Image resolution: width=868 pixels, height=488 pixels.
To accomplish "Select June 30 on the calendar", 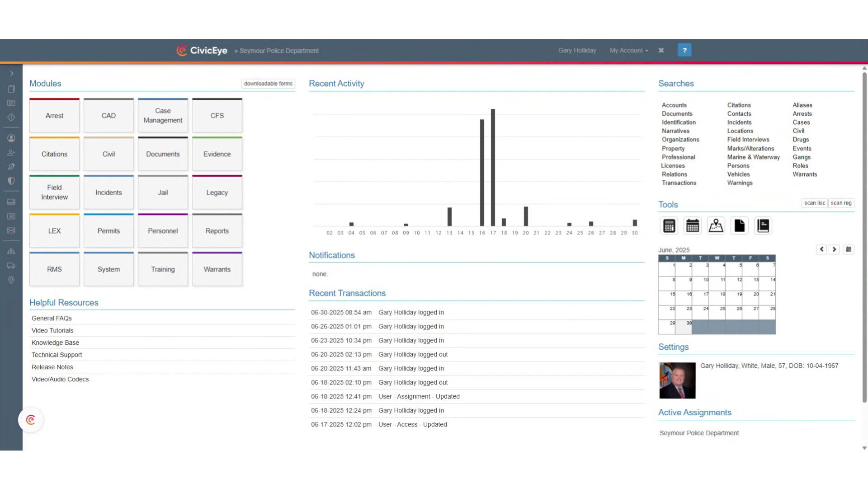I will 684,327.
